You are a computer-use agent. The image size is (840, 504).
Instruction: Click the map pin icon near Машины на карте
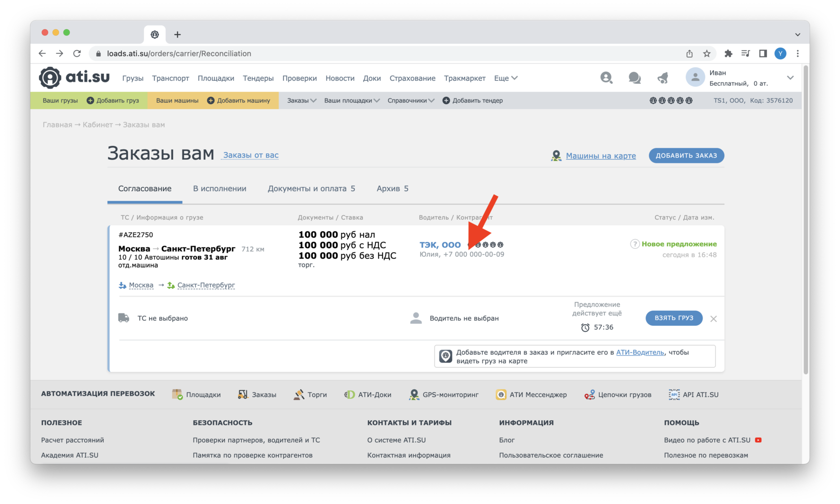[556, 156]
